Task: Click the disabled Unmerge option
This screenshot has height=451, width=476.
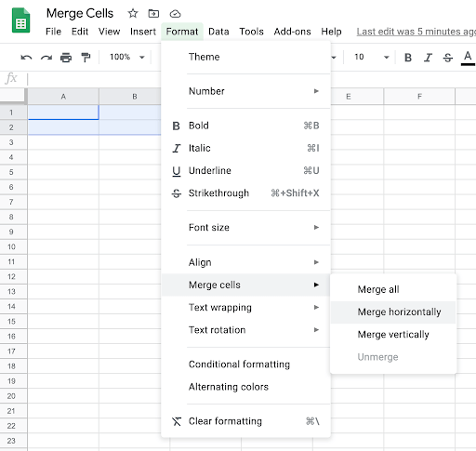Action: [393, 357]
